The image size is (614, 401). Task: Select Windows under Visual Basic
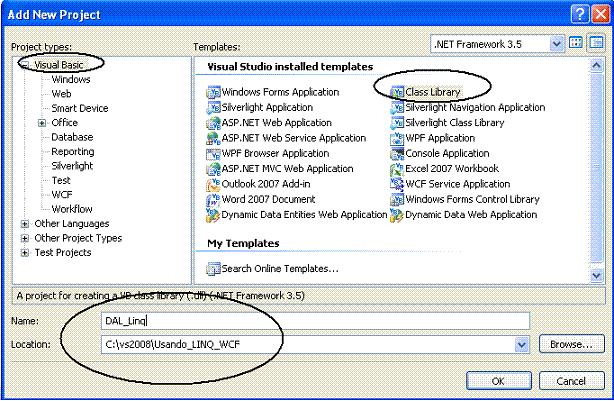tap(71, 79)
